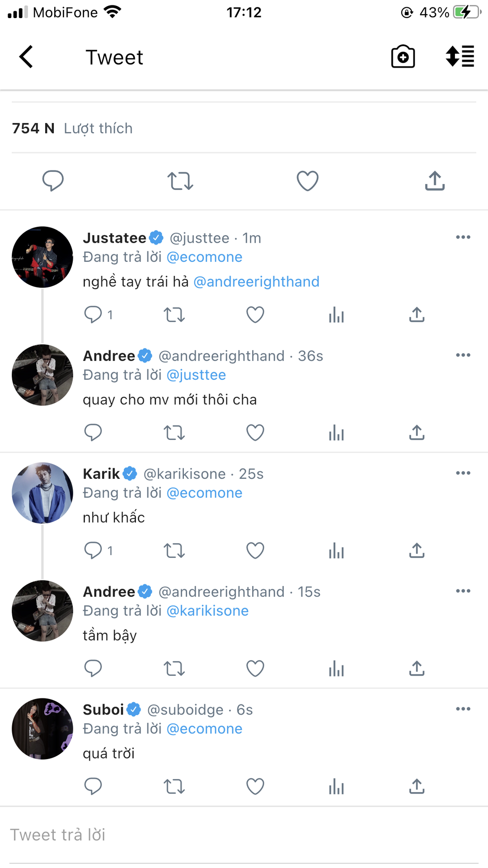488x868 pixels.
Task: Retweet Andree's "tầm bậy" reply
Action: tap(174, 669)
